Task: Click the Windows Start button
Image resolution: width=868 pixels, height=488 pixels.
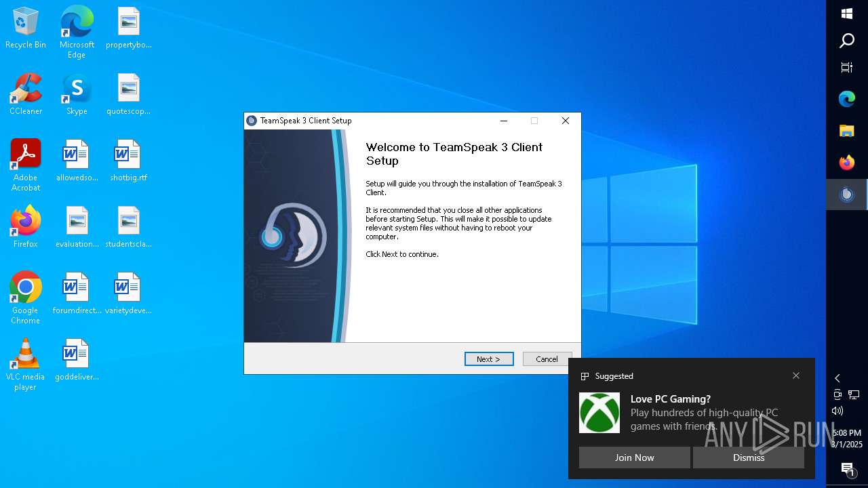Action: [847, 14]
